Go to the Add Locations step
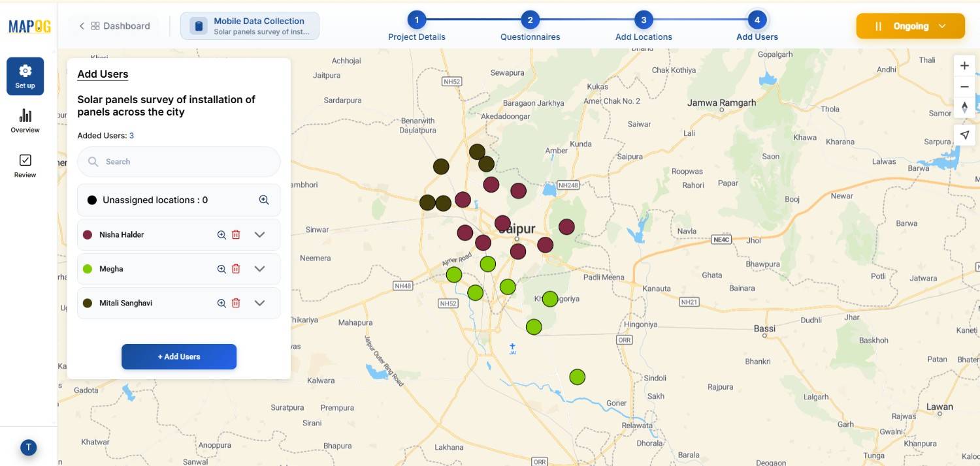This screenshot has height=466, width=980. [x=644, y=26]
